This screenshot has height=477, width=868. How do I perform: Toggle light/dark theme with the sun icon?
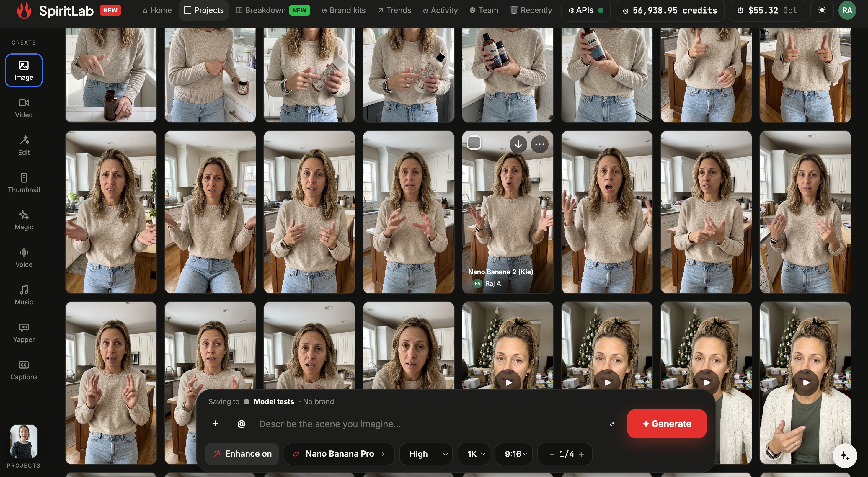822,10
